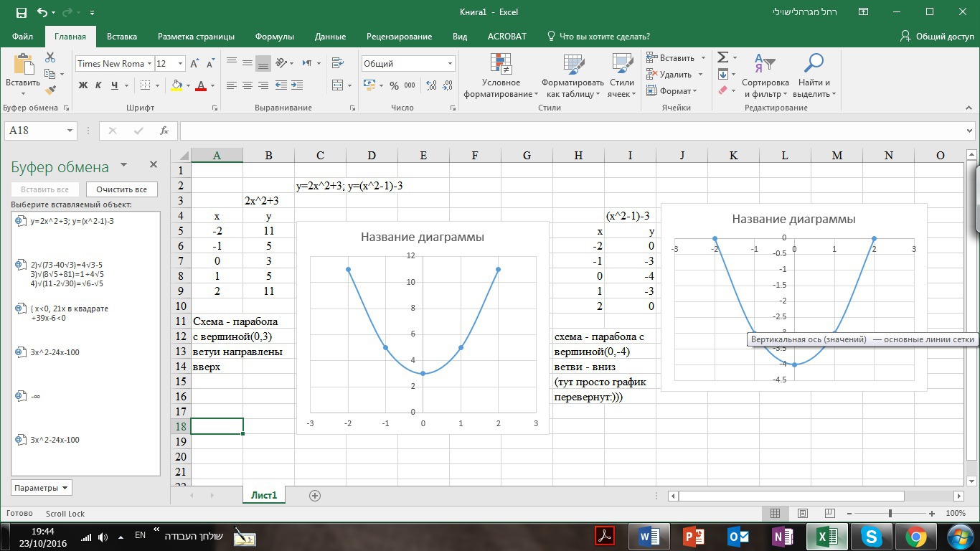Save the workbook from Quick Access Toolbar

tap(22, 12)
